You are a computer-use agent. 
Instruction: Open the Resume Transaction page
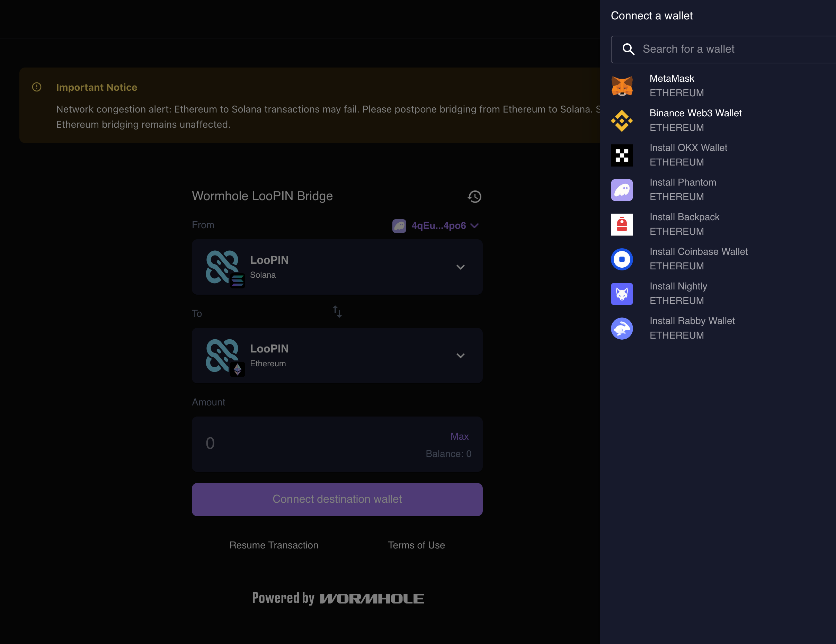274,545
